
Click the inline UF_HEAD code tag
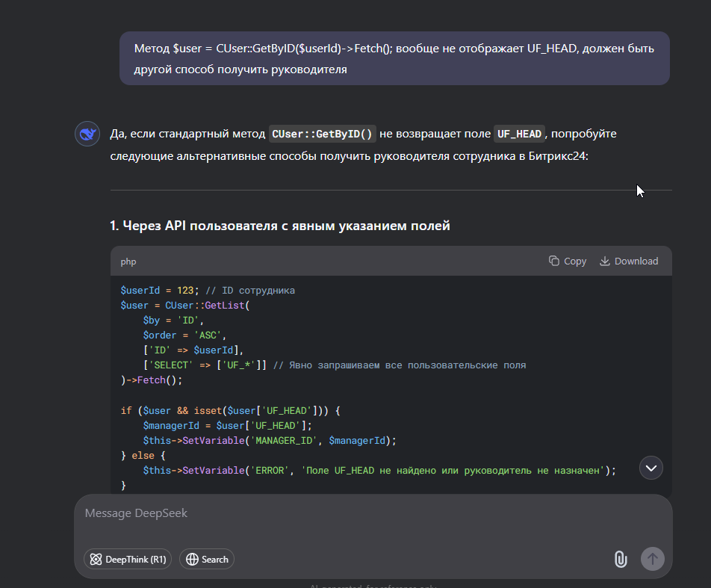pyautogui.click(x=519, y=134)
